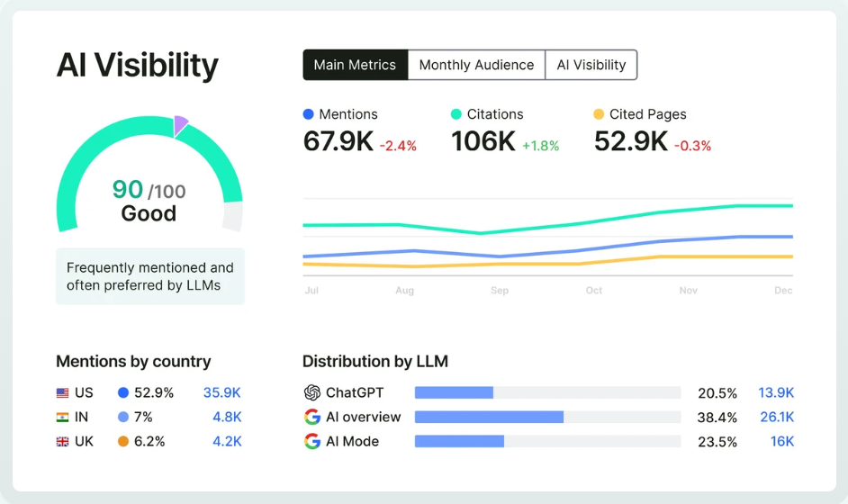The image size is (848, 504).
Task: Click the light blue dot beside IN
Action: [123, 417]
